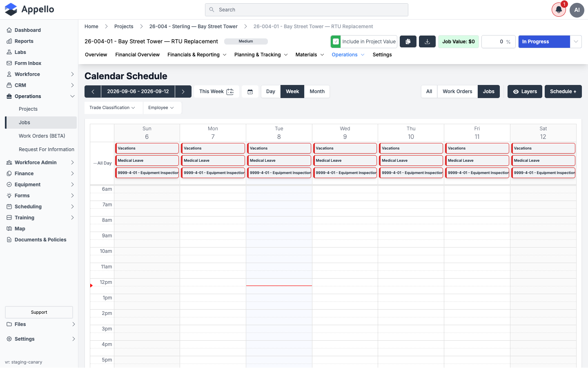The width and height of the screenshot is (588, 375).
Task: Open Form Inbox in sidebar
Action: point(28,63)
